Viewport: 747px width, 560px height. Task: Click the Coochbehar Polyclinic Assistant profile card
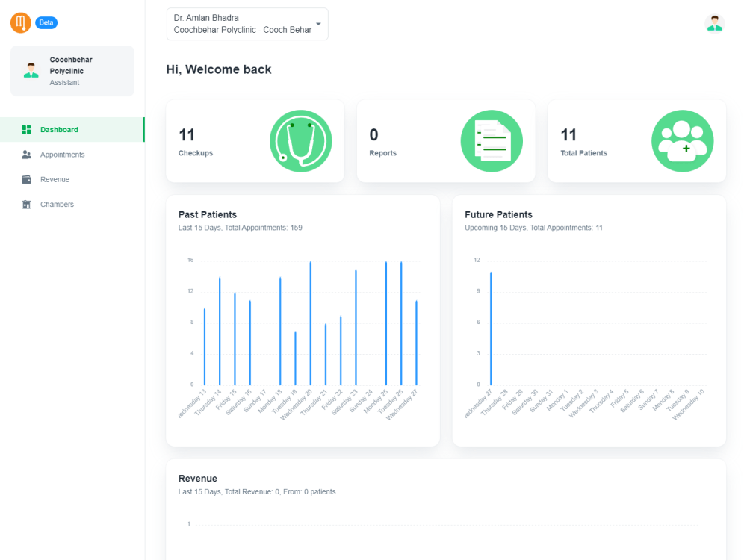(x=72, y=70)
